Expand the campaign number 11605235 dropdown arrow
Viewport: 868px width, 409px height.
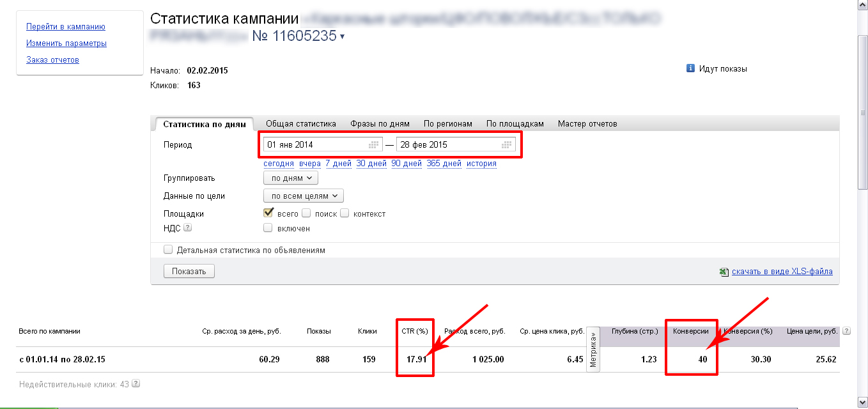coord(343,37)
